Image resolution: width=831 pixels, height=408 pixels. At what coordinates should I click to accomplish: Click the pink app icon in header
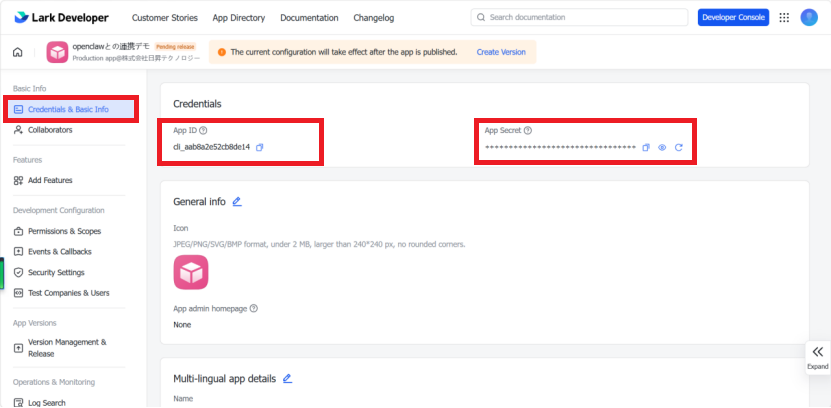pos(57,52)
